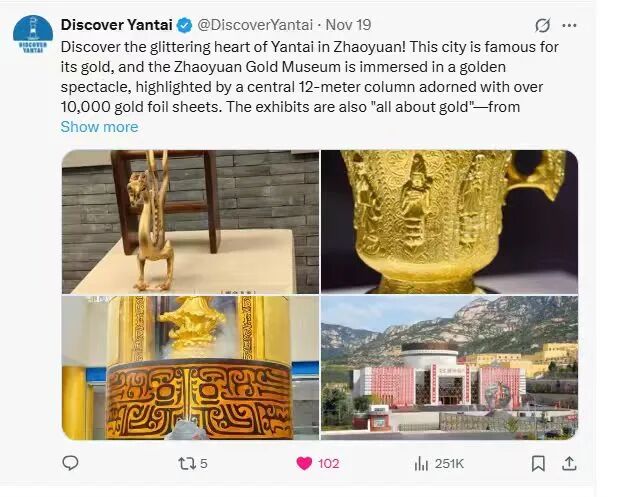
Task: Bookmark this Discover Yantai post
Action: [x=538, y=463]
